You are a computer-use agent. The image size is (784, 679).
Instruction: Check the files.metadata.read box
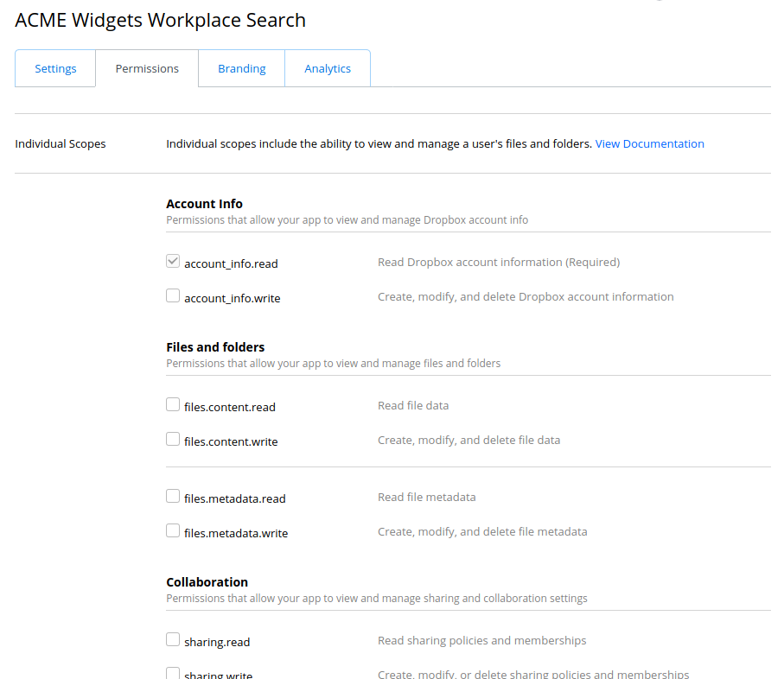tap(172, 495)
